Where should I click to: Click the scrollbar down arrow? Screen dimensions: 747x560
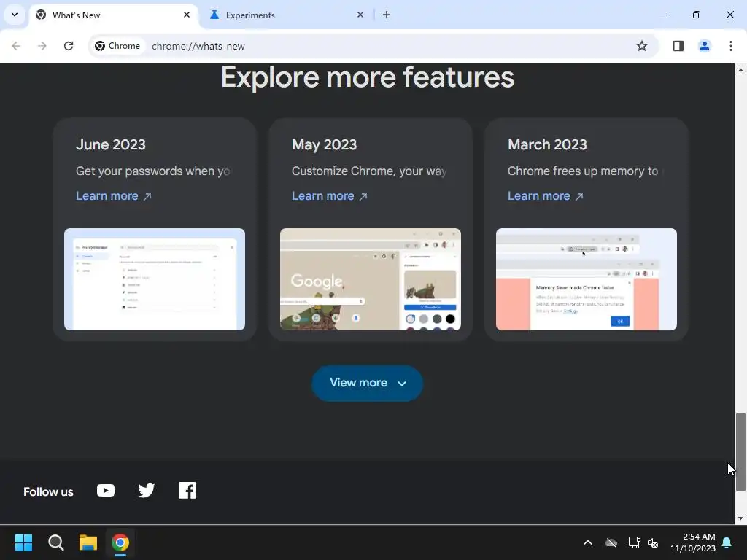click(x=740, y=518)
